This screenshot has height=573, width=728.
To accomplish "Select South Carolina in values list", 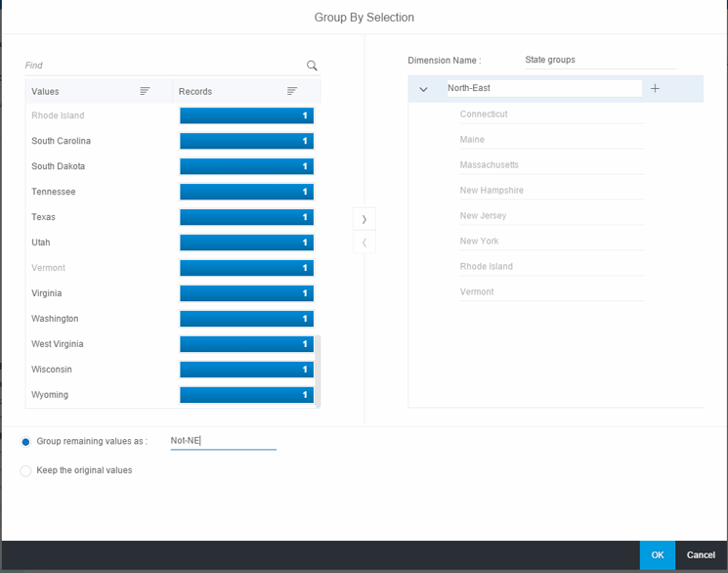I will [x=61, y=141].
